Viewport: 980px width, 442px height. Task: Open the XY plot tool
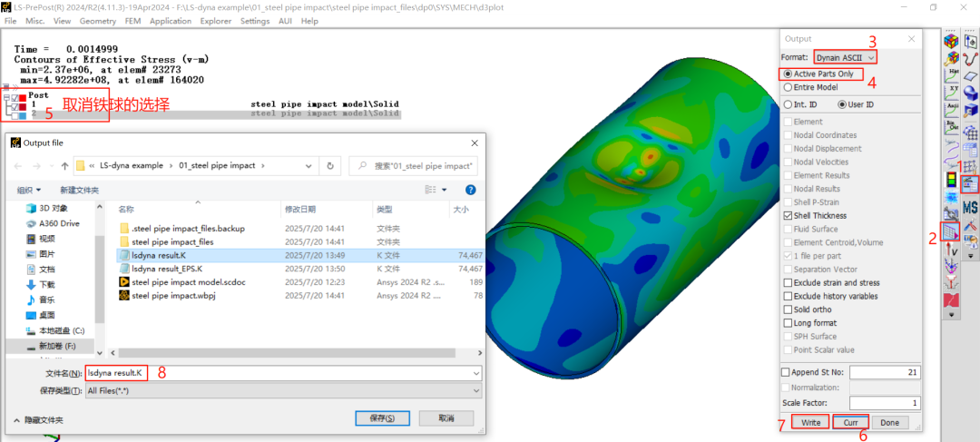coord(951,93)
